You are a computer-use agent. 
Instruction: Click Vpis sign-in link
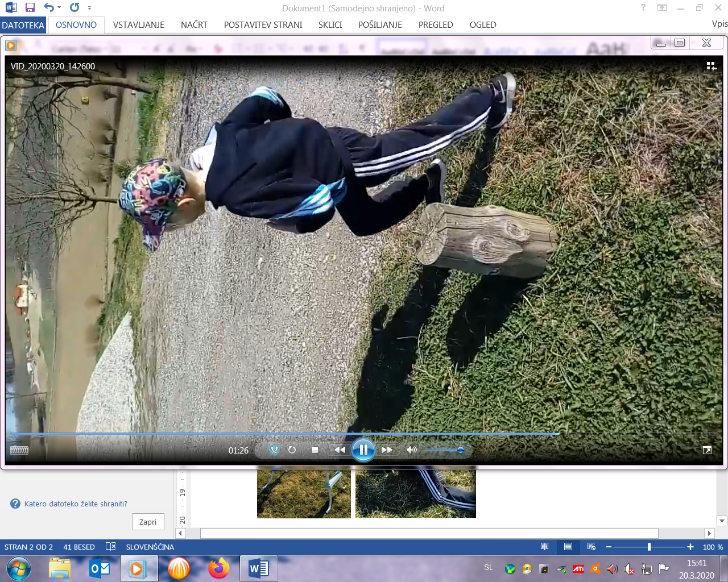(x=719, y=24)
